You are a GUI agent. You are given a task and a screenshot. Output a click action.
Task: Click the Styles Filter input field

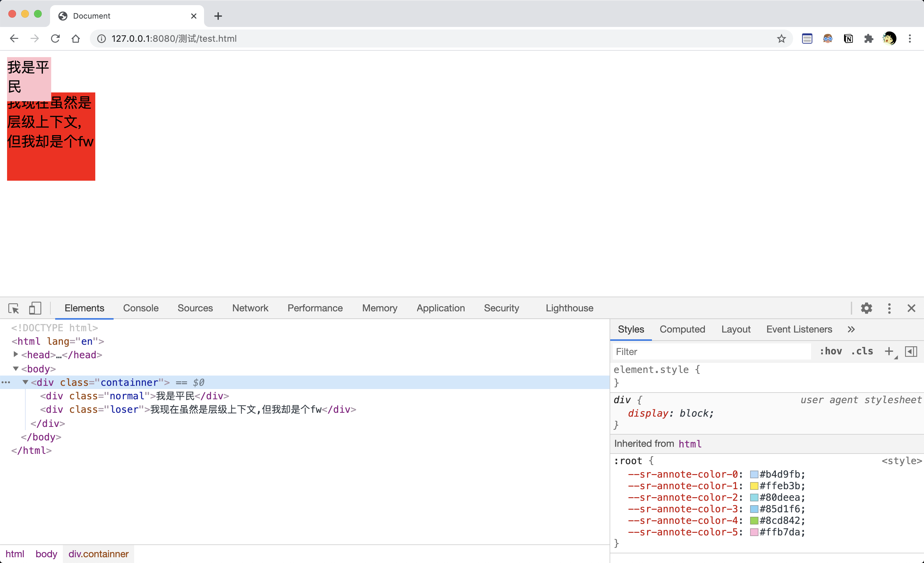coord(711,352)
